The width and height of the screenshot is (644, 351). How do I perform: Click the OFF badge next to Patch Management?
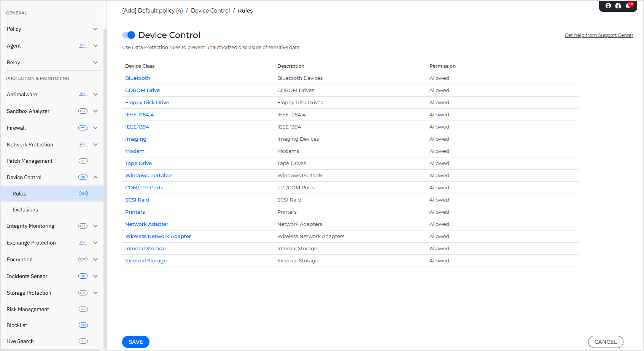(x=83, y=161)
